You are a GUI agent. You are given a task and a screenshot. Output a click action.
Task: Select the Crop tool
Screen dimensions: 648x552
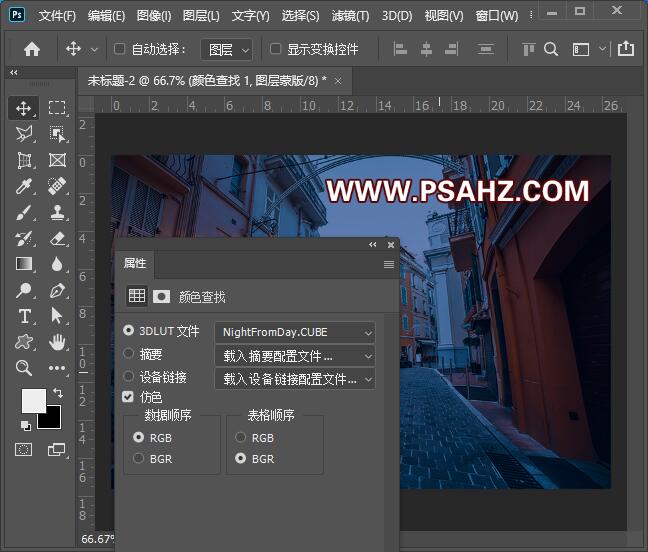tap(24, 160)
